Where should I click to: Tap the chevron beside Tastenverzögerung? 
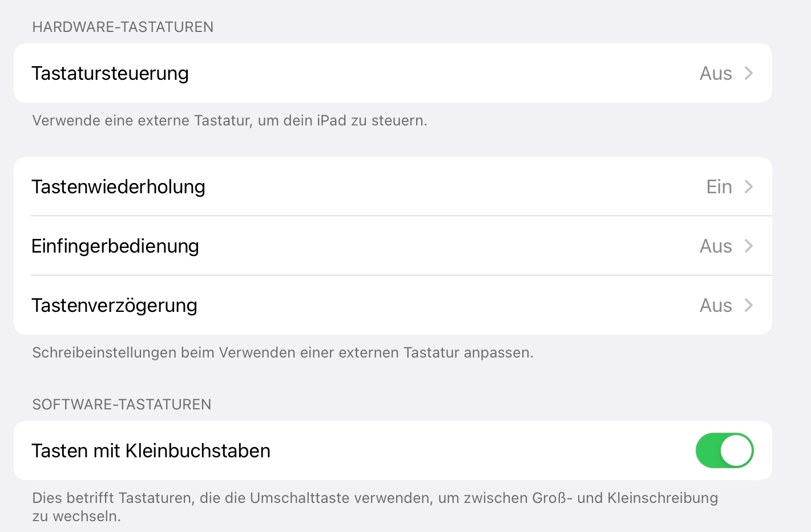tap(749, 306)
